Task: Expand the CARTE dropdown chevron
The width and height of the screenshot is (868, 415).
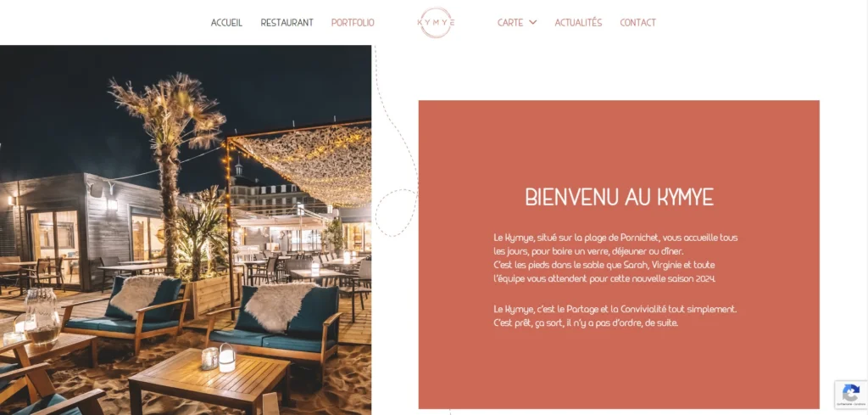Action: pos(532,23)
